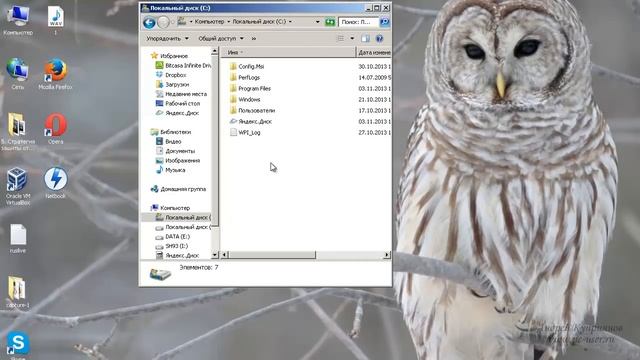Select the capture-1 folder on desktop
This screenshot has height=360, width=640.
pos(18,292)
